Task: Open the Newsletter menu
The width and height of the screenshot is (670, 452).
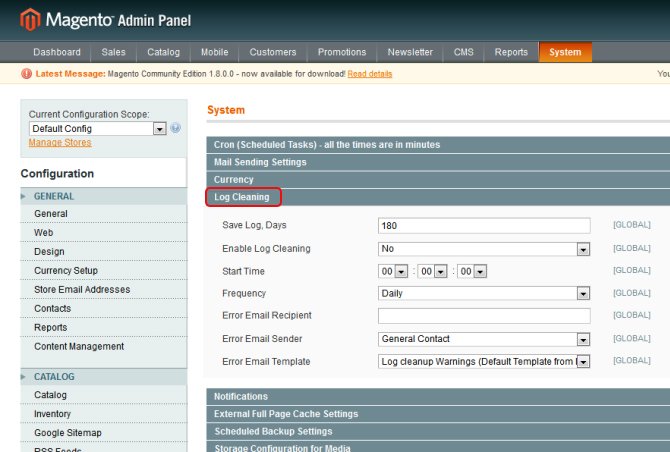Action: click(x=410, y=52)
